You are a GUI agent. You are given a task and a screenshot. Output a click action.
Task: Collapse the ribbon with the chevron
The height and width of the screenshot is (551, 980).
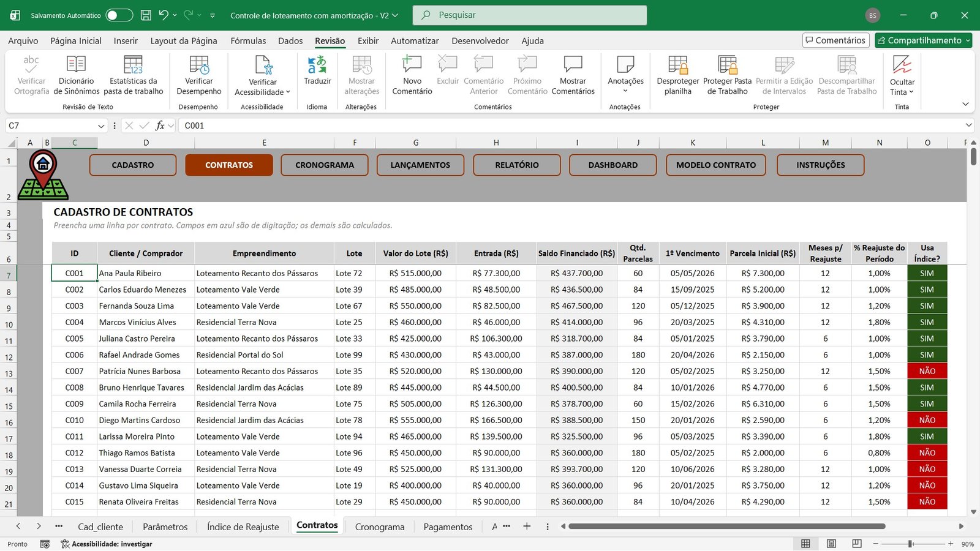pos(965,104)
